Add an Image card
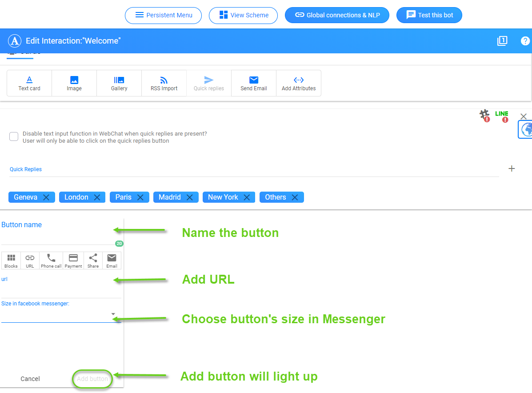 coord(74,83)
